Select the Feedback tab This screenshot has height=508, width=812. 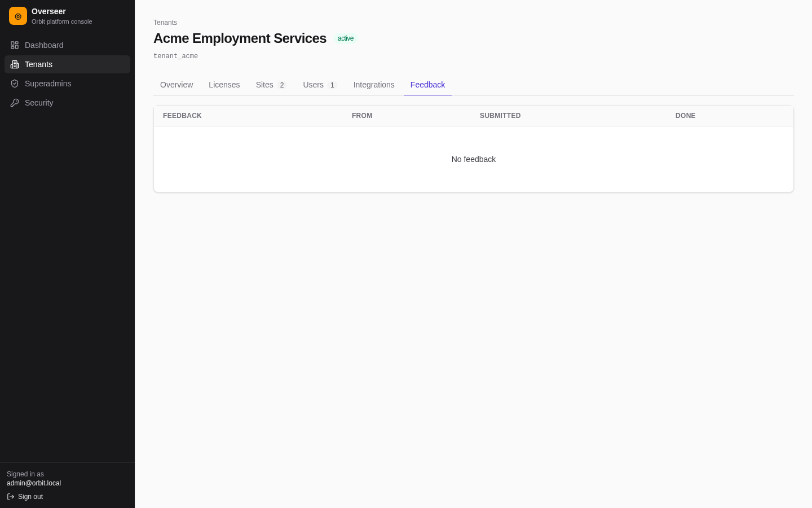point(427,85)
